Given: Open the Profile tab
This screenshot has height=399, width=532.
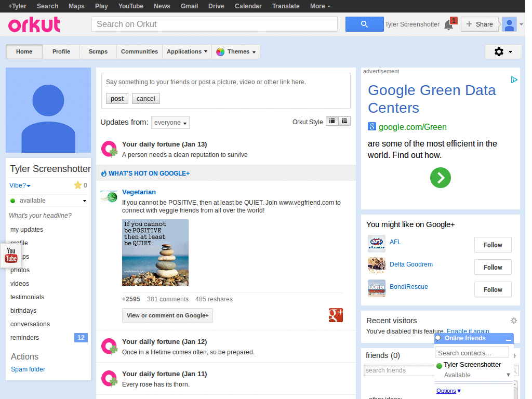Looking at the screenshot, I should point(61,51).
